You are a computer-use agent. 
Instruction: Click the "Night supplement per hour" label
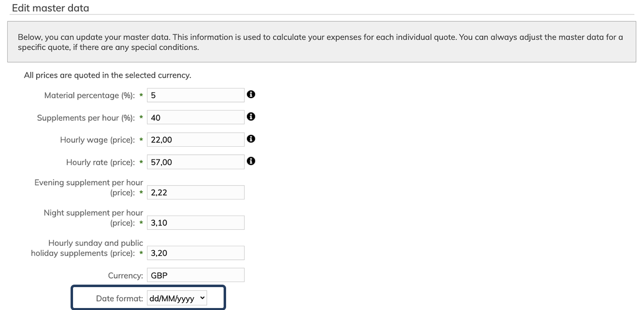93,213
